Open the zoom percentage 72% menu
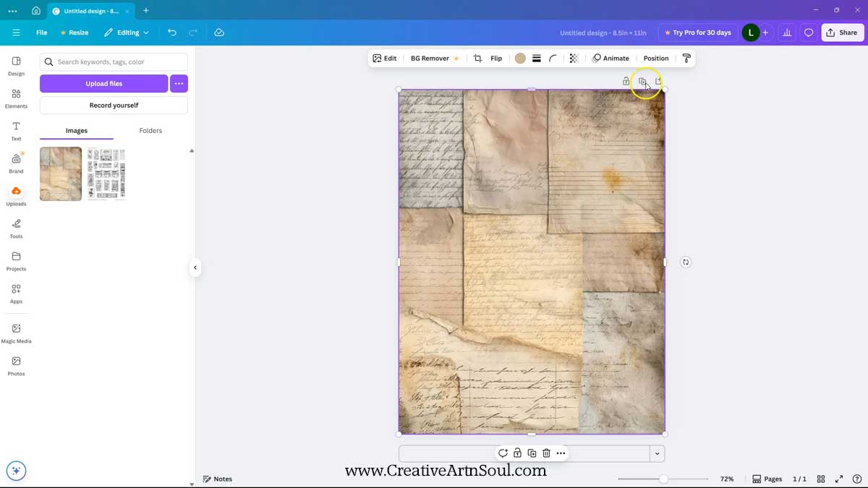 coord(727,479)
